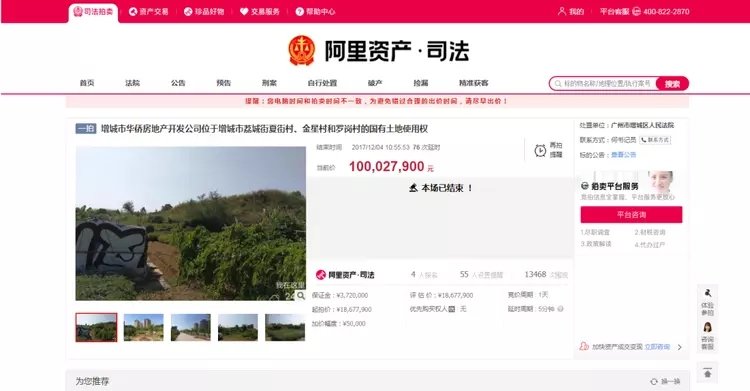Click the 咨询客服 avatar icon
This screenshot has width=750, height=391.
[707, 327]
